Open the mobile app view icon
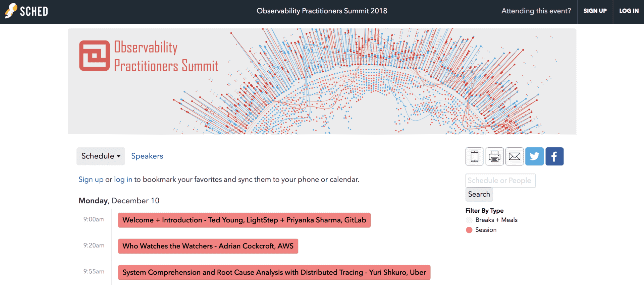 pos(474,156)
